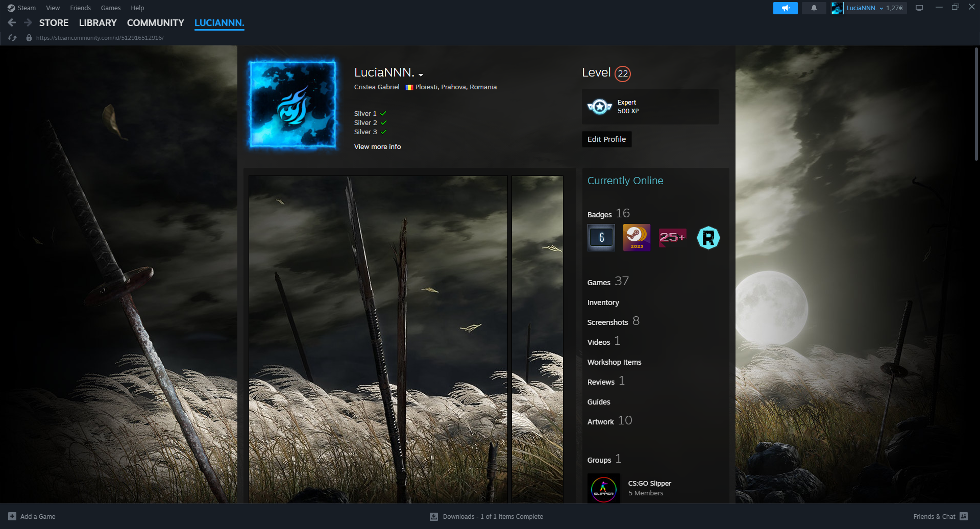The height and width of the screenshot is (529, 980).
Task: Open the Friends menu
Action: click(80, 8)
